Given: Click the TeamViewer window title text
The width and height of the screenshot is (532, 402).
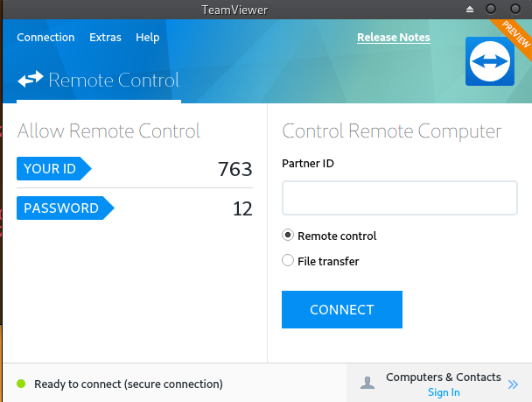Looking at the screenshot, I should (x=234, y=10).
